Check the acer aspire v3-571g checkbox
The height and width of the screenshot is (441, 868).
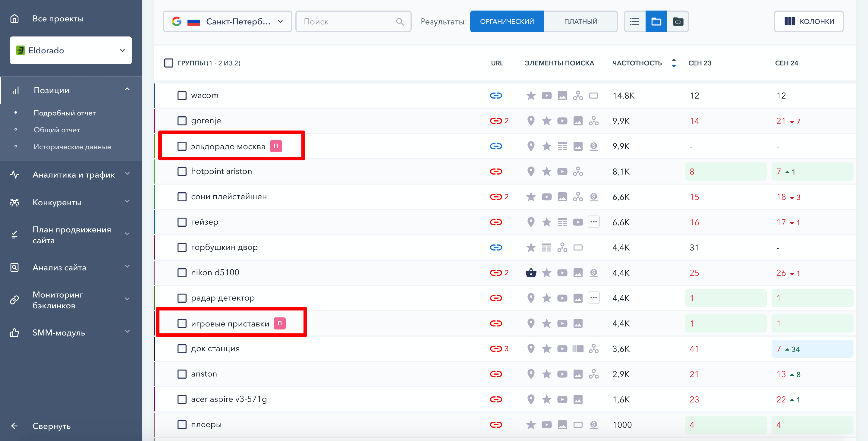182,400
